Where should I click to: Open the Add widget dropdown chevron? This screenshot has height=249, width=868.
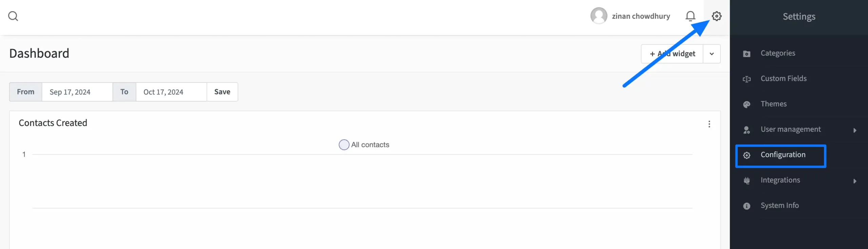pos(712,53)
